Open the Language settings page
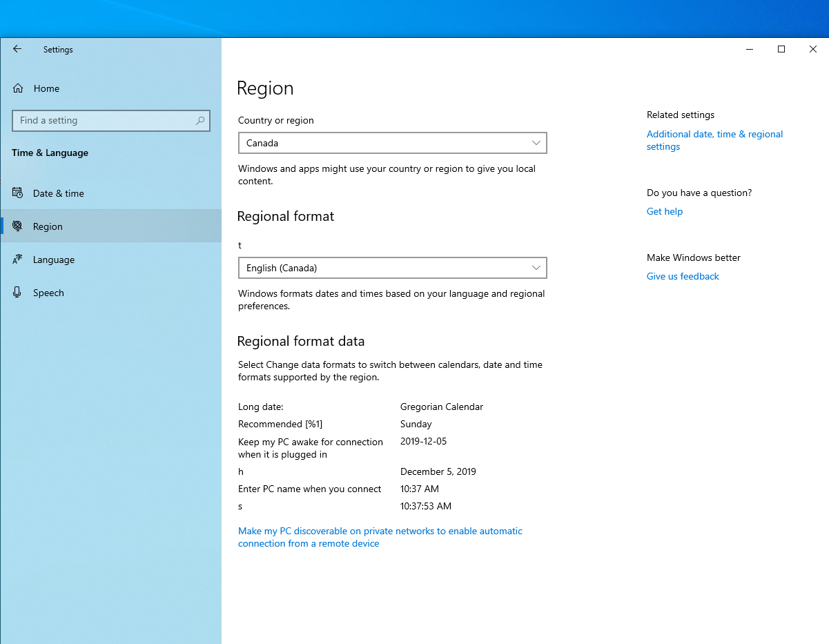This screenshot has width=829, height=644. coord(111,260)
